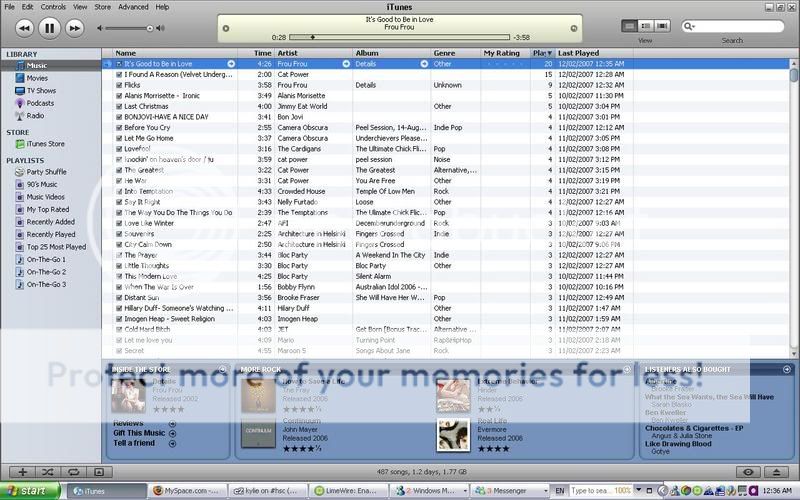Open Radio in the sidebar
Image resolution: width=800 pixels, height=500 pixels.
pyautogui.click(x=35, y=115)
